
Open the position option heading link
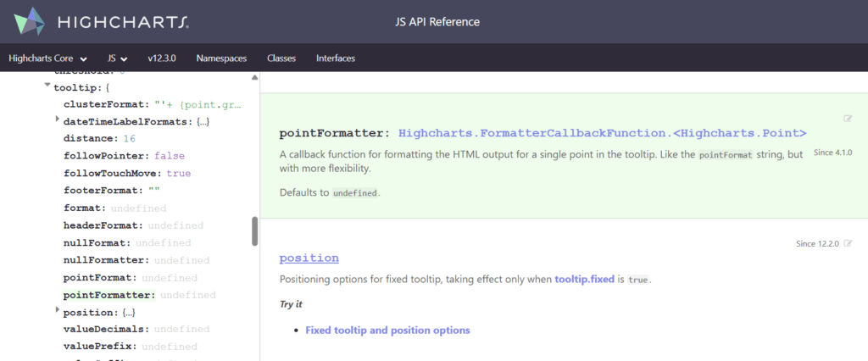[309, 258]
